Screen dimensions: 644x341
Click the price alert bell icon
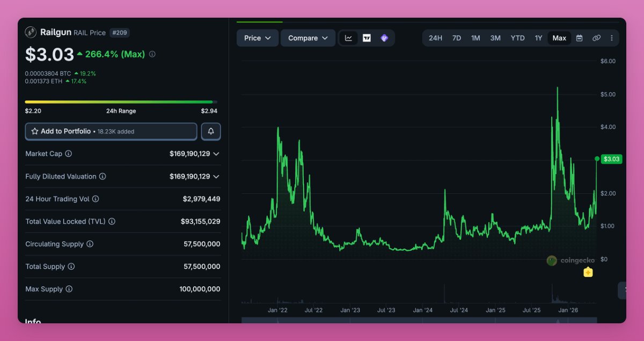pos(211,131)
